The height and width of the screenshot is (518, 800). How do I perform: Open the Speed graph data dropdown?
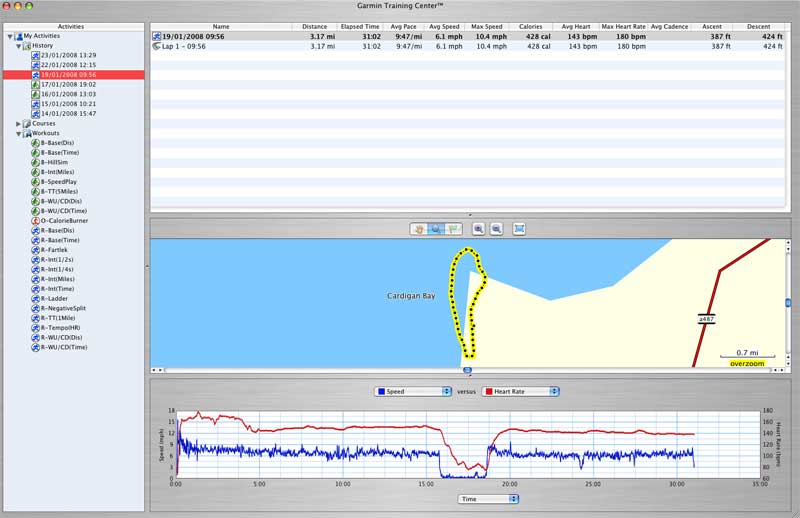[413, 391]
